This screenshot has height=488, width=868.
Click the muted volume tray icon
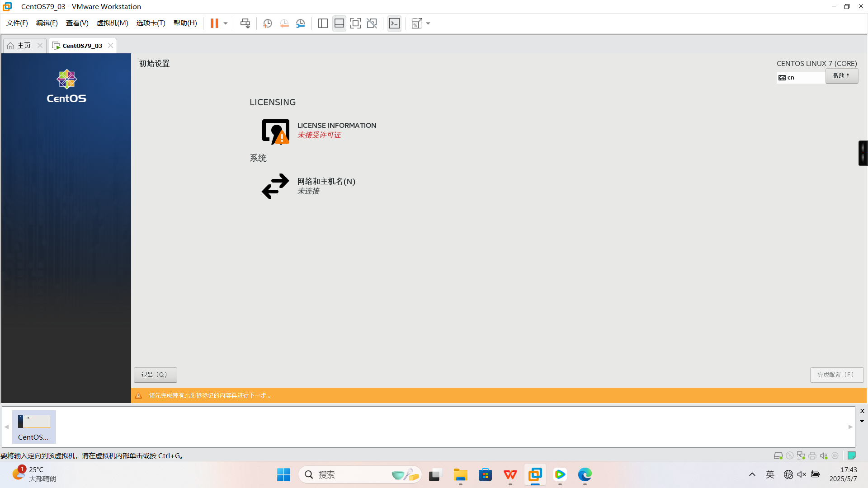point(802,474)
